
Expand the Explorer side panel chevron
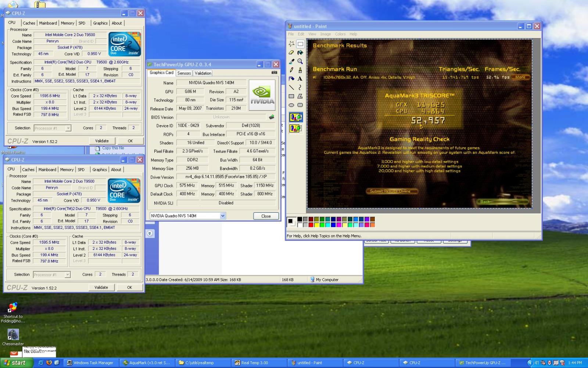coord(150,233)
